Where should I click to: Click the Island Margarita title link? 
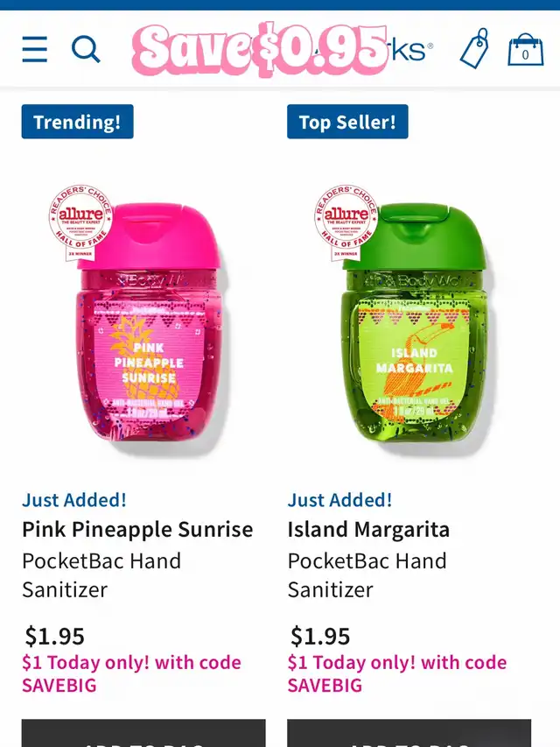[x=368, y=529]
